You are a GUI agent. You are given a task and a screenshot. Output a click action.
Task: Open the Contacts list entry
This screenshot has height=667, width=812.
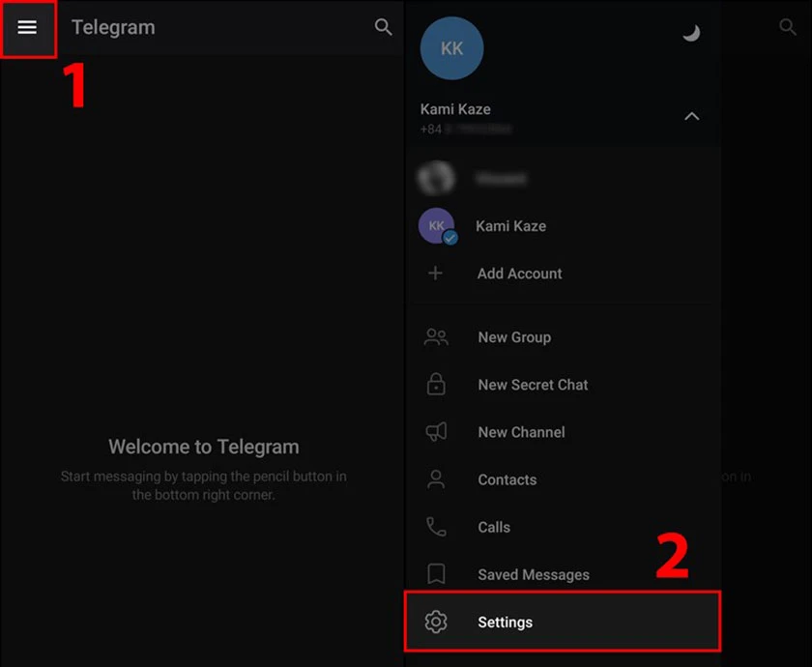tap(507, 479)
